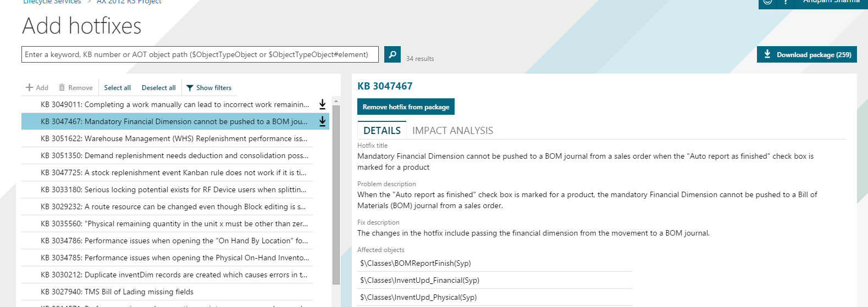The height and width of the screenshot is (307, 868).
Task: Open the AX 2012 R3 Project breadcrumb link
Action: click(x=129, y=2)
